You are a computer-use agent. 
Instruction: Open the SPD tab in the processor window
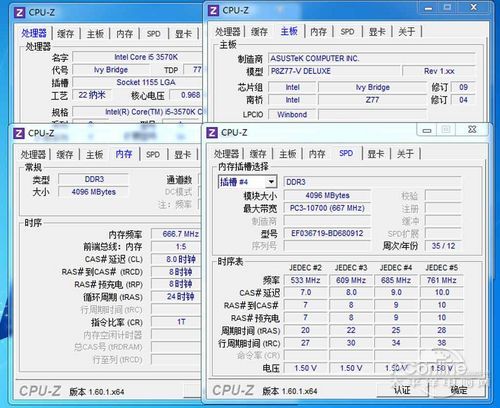(x=154, y=34)
